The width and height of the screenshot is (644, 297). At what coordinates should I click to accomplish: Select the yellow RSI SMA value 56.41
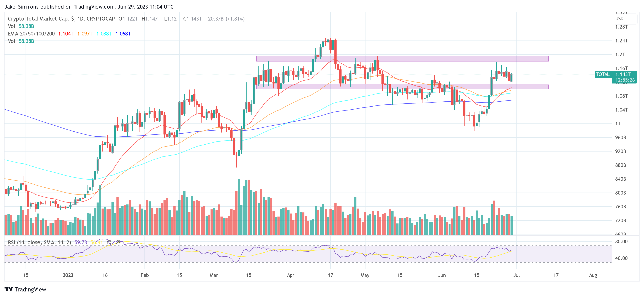(97, 242)
